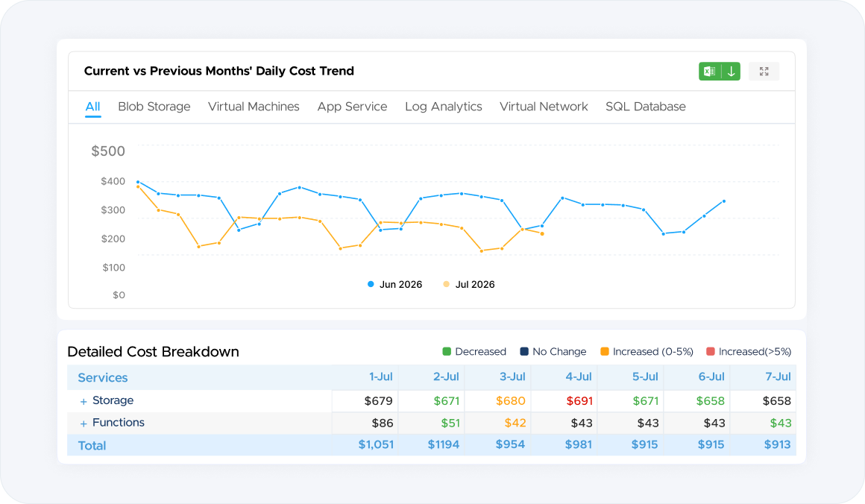Click the 5-Jul column header
865x504 pixels.
point(645,377)
